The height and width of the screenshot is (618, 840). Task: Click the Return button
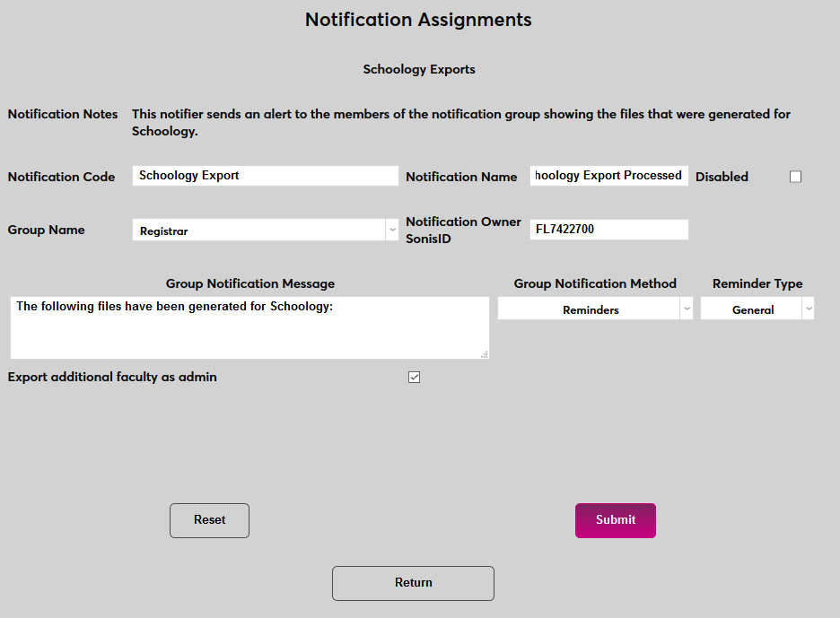coord(413,583)
